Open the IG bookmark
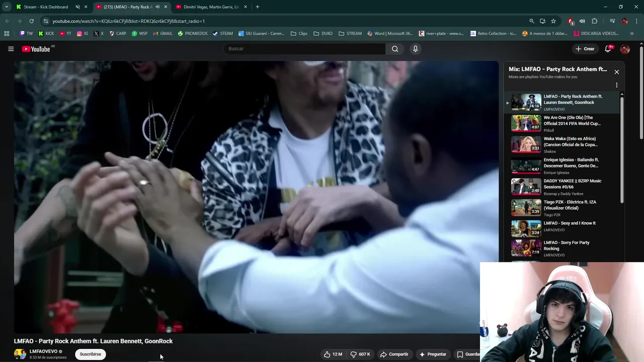The width and height of the screenshot is (644, 362). tap(83, 34)
